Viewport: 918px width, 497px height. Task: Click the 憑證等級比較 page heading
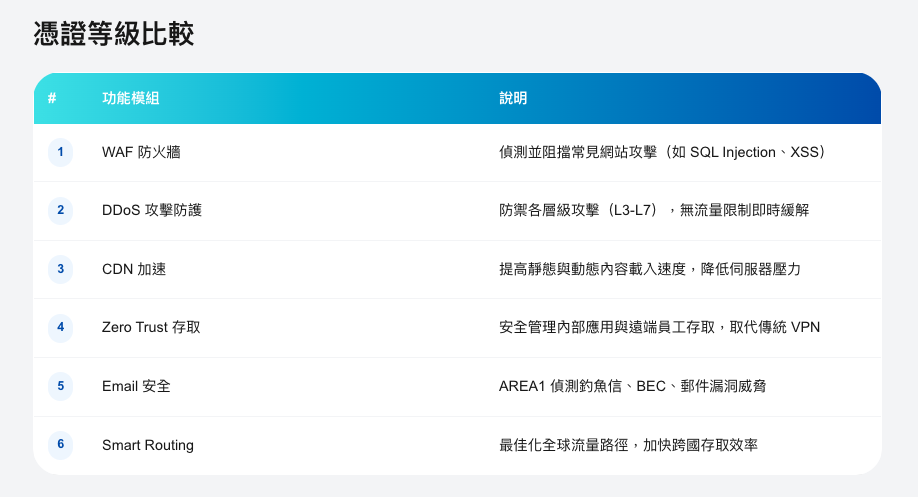(114, 35)
